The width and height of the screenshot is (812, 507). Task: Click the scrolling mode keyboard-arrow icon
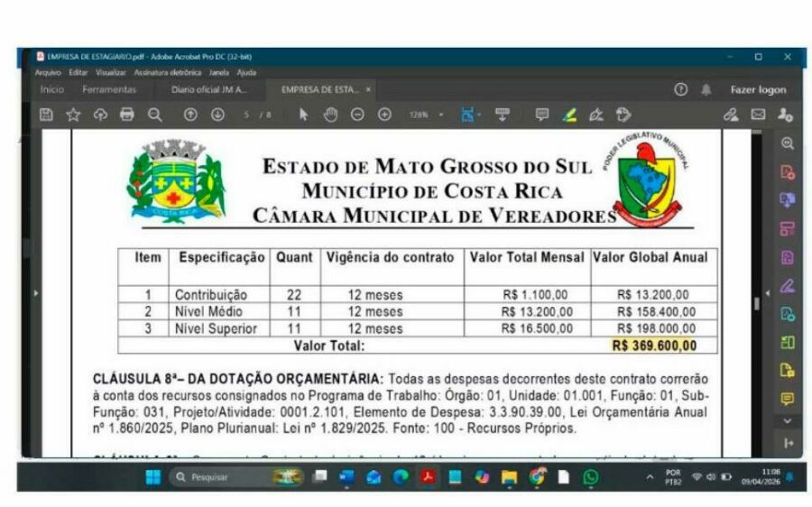(502, 115)
